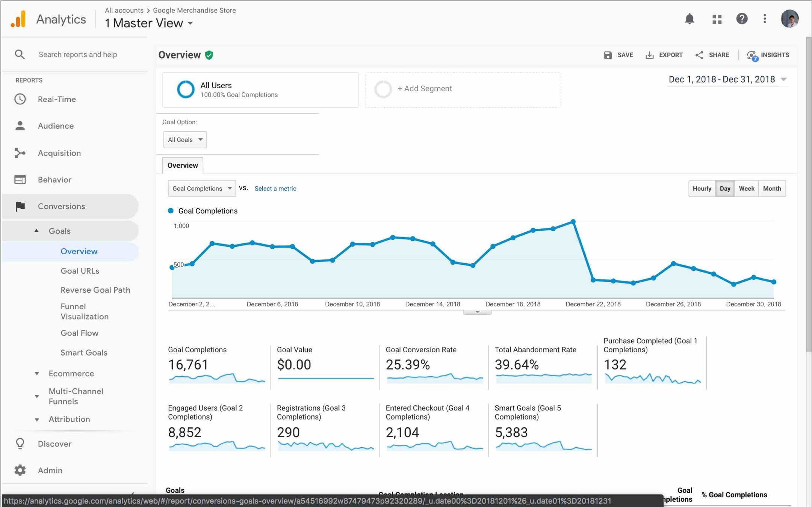This screenshot has height=507, width=812.
Task: Switch chart granularity to Month
Action: (x=772, y=189)
